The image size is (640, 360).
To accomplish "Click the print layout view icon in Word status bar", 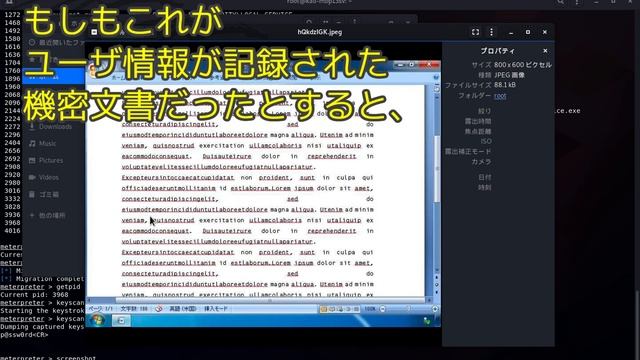I will (324, 309).
